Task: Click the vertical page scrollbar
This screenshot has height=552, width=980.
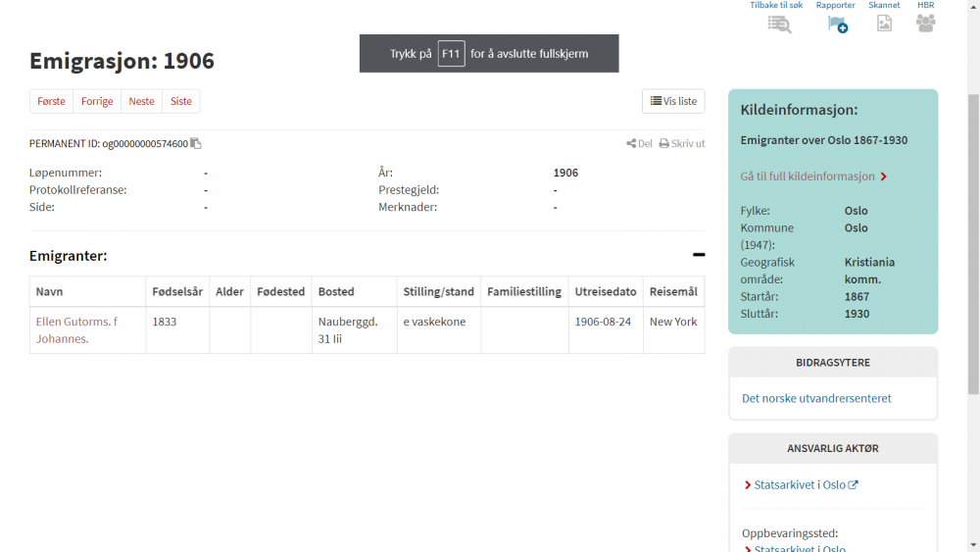Action: click(972, 245)
